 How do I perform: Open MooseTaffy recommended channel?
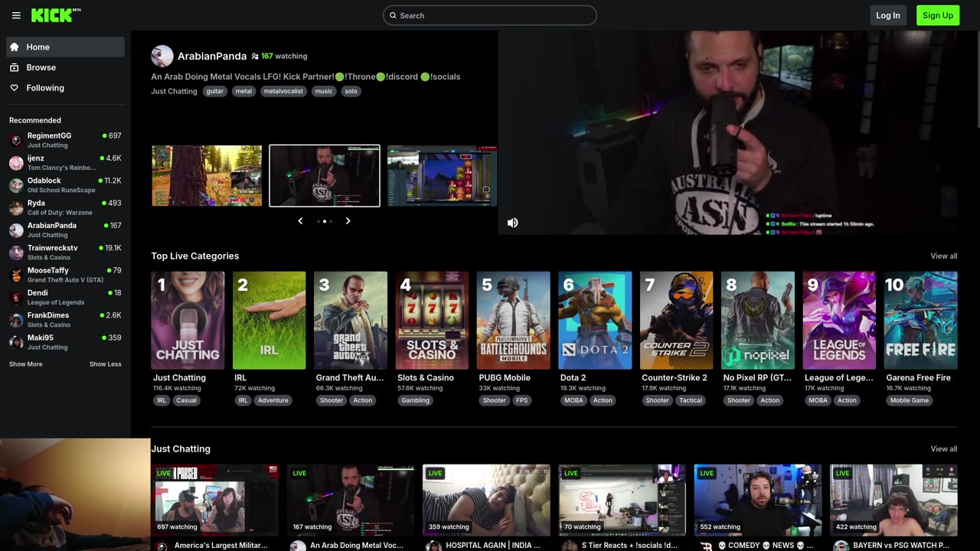pyautogui.click(x=65, y=275)
